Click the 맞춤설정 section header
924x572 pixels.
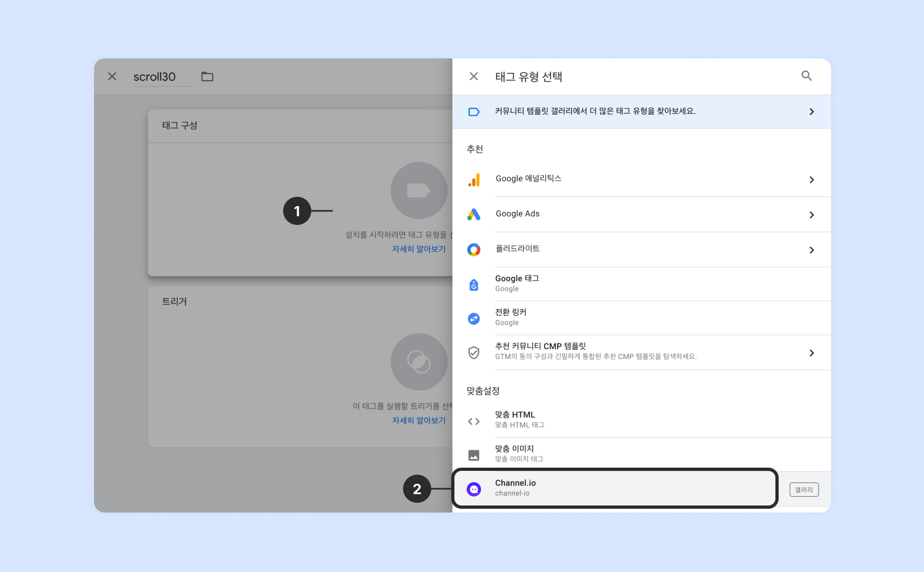tap(483, 391)
